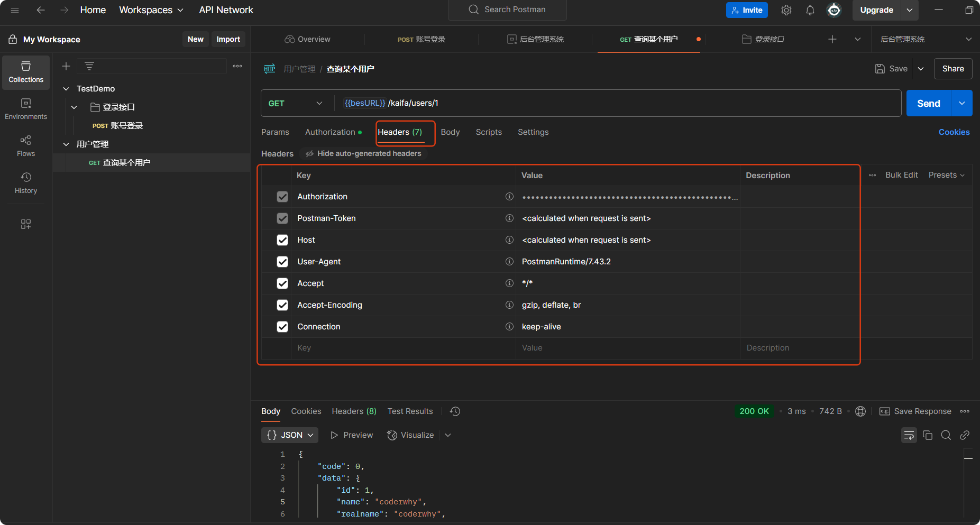The height and width of the screenshot is (525, 980).
Task: Open the Cookies link
Action: coord(954,132)
